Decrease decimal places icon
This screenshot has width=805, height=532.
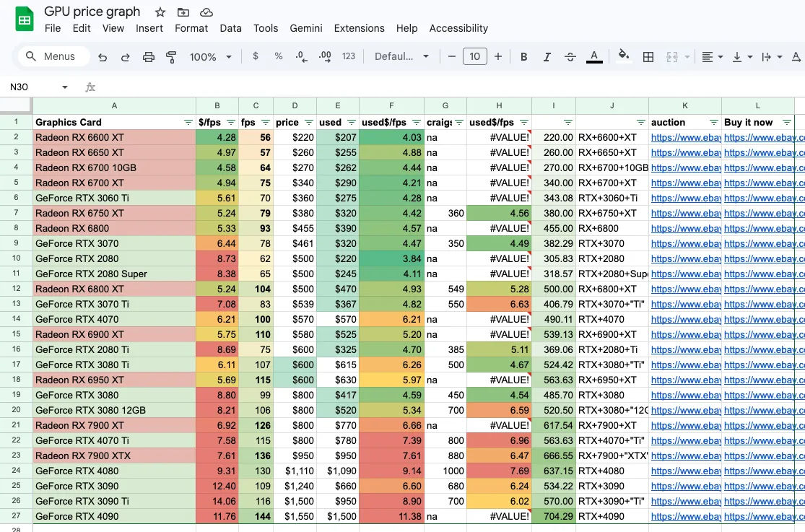tap(301, 56)
